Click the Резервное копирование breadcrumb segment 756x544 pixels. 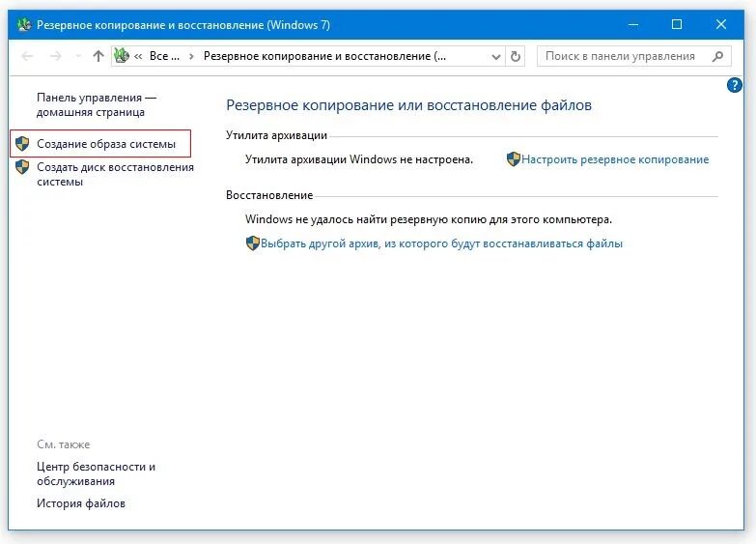(x=324, y=56)
